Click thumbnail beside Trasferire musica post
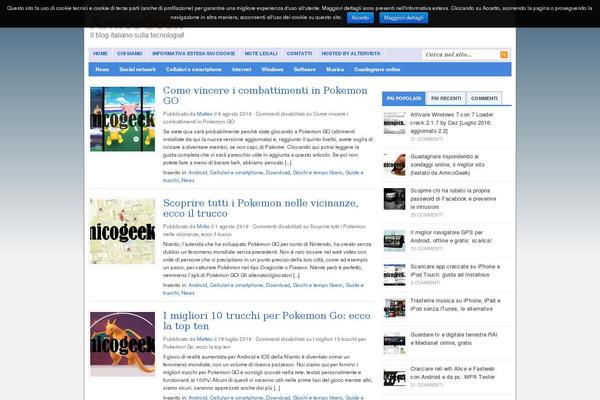This screenshot has height=400, width=600. [395, 309]
